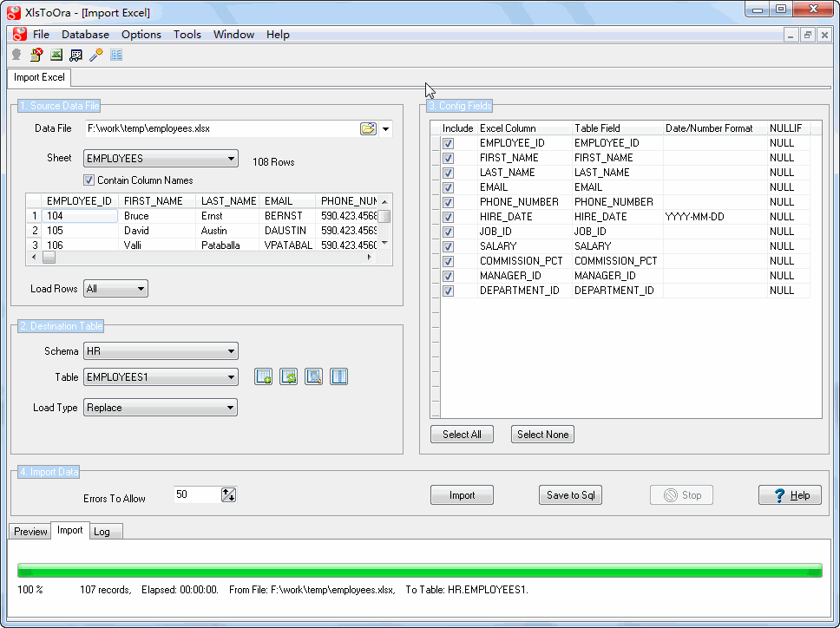Click the table columns icon
Image resolution: width=840 pixels, height=628 pixels.
pyautogui.click(x=339, y=377)
